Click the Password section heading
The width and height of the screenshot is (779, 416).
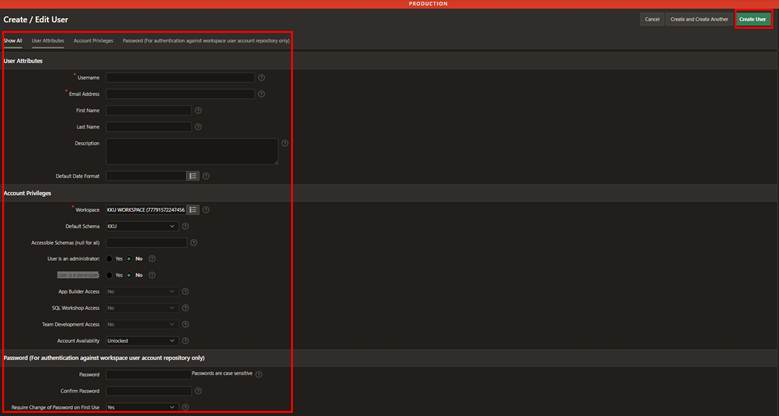pyautogui.click(x=104, y=358)
